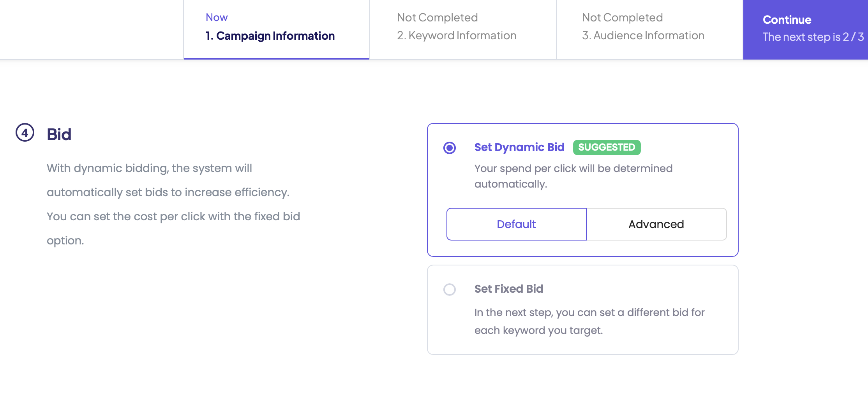The image size is (868, 418).
Task: Click the purple progress underline below Campaign Information
Action: [x=276, y=58]
